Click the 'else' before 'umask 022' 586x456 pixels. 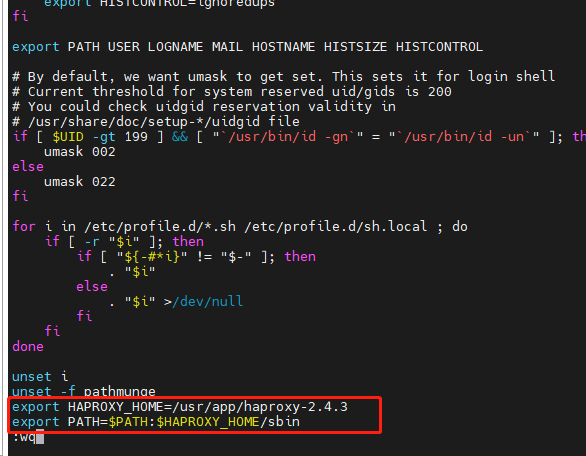(x=28, y=167)
